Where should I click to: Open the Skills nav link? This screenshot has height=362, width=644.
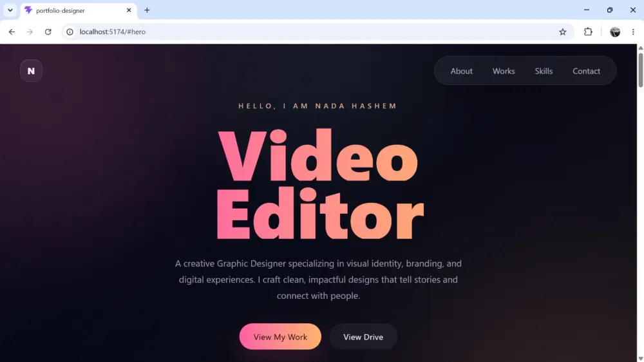click(x=544, y=71)
